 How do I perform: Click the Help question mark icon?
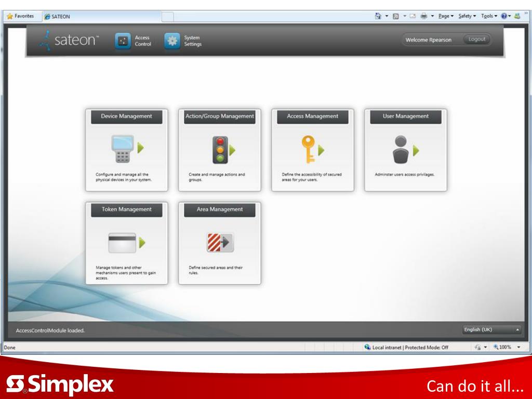504,16
